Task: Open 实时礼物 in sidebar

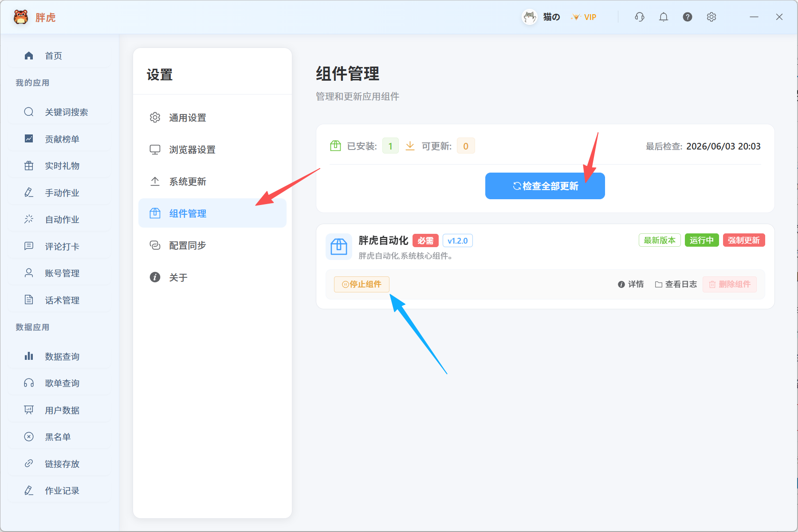Action: (59, 166)
